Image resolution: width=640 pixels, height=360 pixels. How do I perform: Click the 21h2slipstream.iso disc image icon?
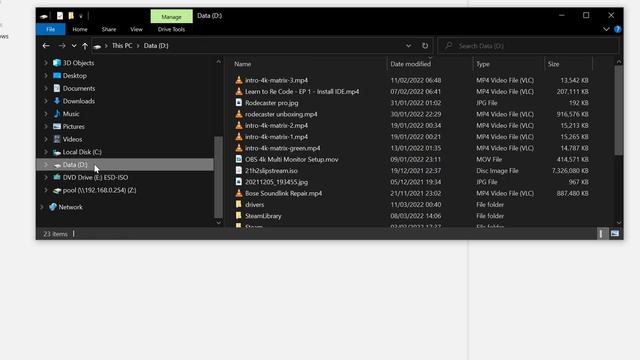[239, 171]
